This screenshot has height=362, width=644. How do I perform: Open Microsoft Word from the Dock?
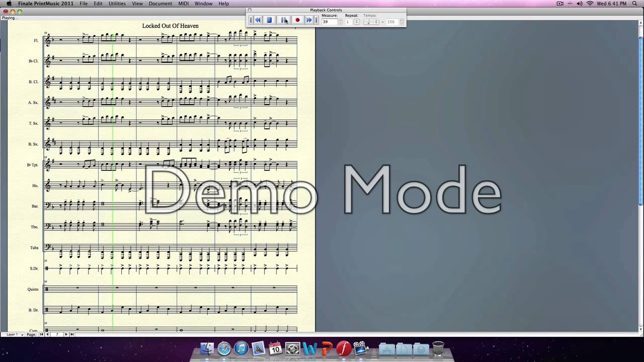[309, 348]
